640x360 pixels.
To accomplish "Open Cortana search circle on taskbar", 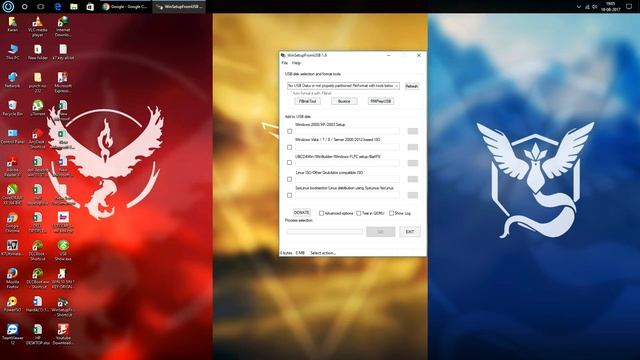I will click(24, 7).
